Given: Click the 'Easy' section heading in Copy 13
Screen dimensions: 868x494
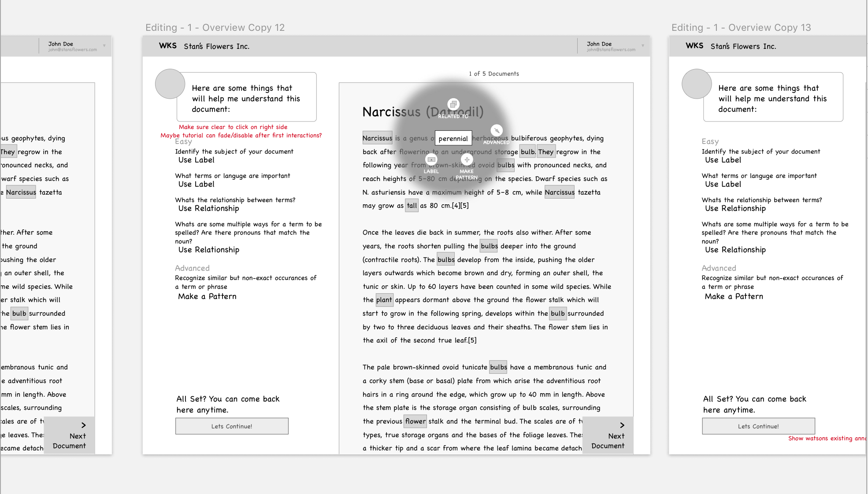Looking at the screenshot, I should (x=710, y=141).
